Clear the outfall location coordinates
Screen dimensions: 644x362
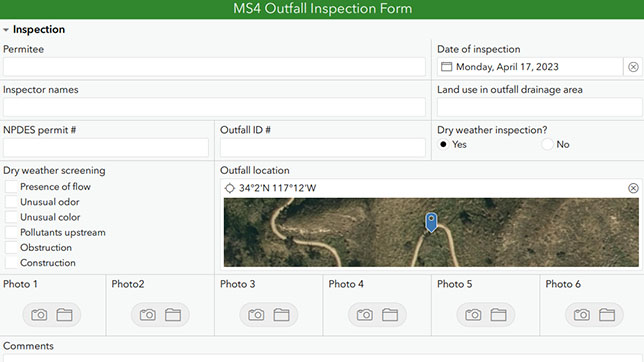pos(633,188)
